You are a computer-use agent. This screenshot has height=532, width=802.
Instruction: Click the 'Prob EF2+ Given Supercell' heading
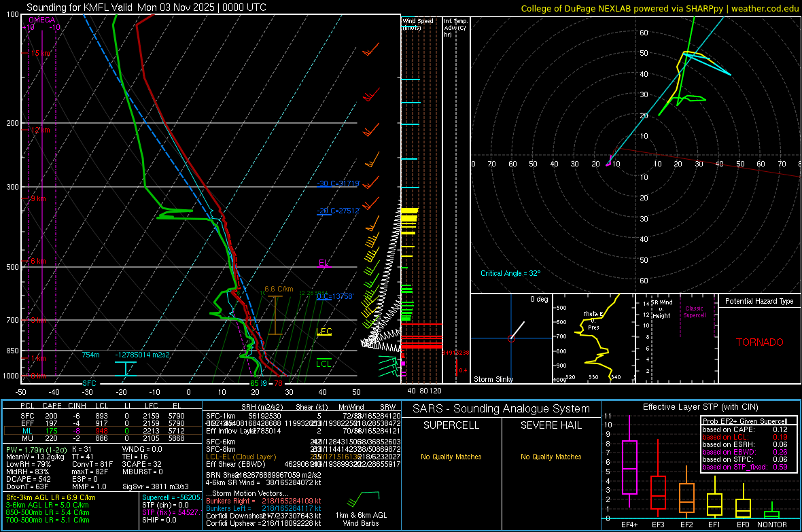745,421
